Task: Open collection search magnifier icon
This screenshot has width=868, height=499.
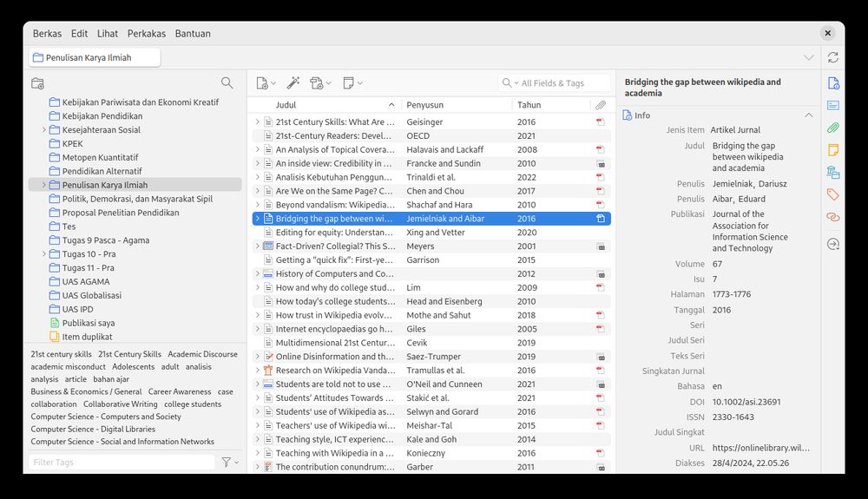Action: click(227, 83)
